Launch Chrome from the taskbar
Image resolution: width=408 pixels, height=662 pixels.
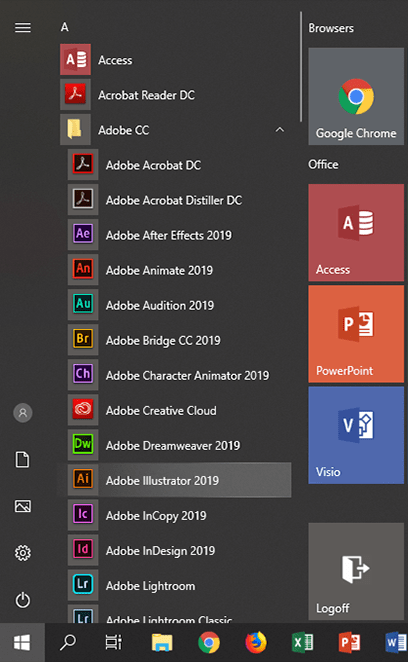pyautogui.click(x=209, y=643)
